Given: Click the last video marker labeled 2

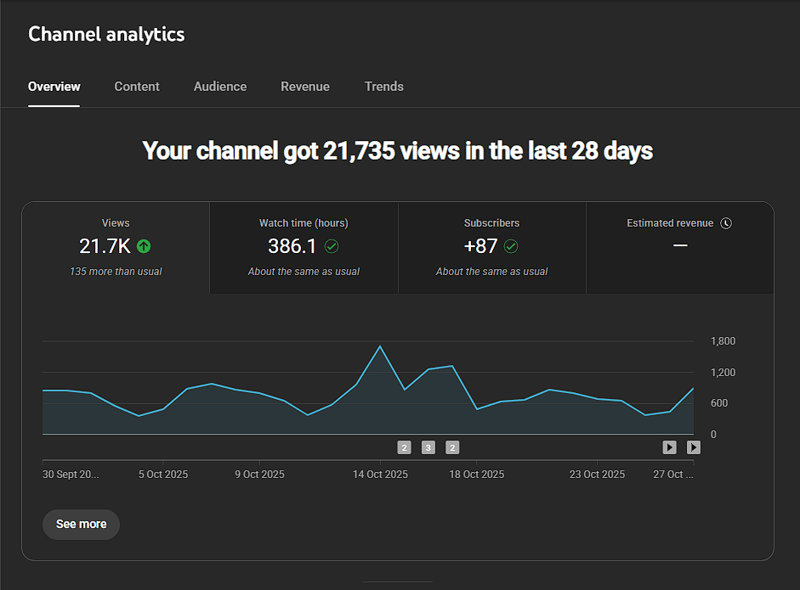Looking at the screenshot, I should (452, 447).
